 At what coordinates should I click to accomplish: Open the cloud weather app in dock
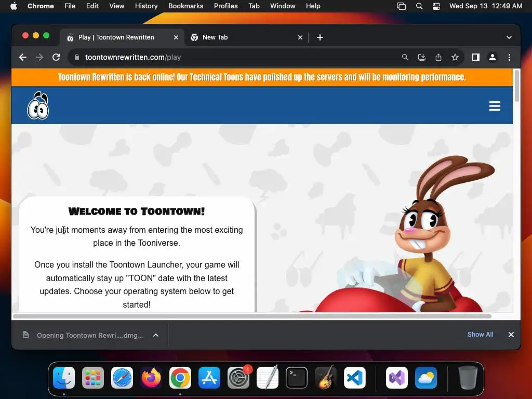click(426, 378)
